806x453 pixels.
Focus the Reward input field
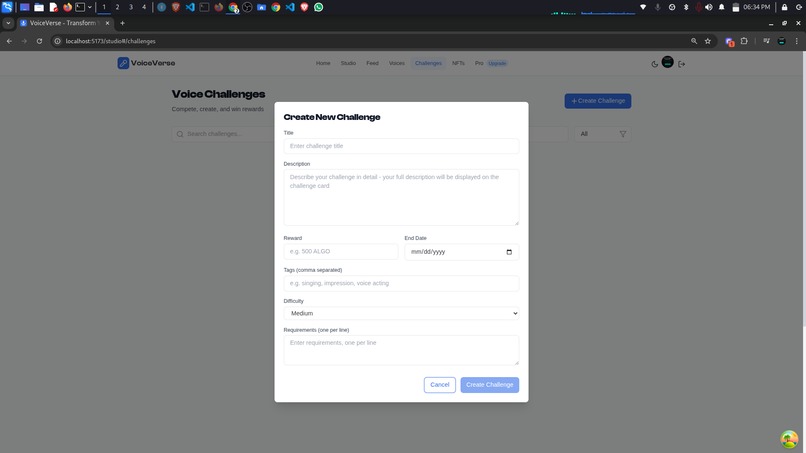(341, 251)
